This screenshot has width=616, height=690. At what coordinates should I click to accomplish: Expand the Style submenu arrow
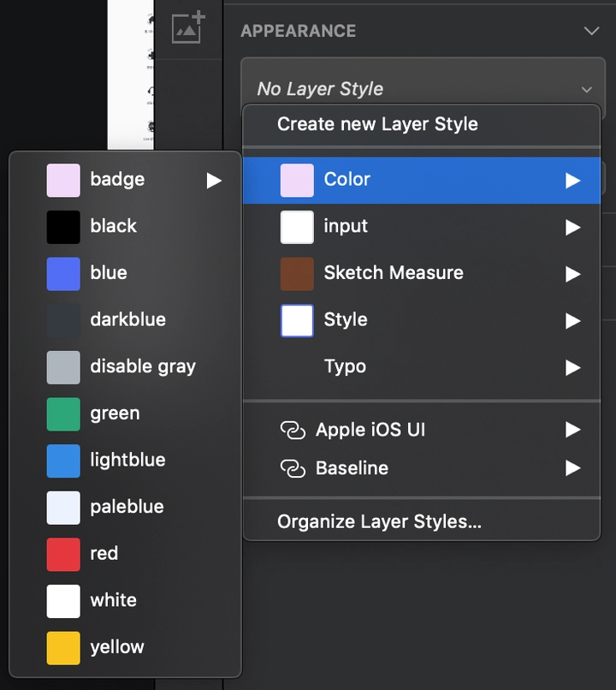573,321
